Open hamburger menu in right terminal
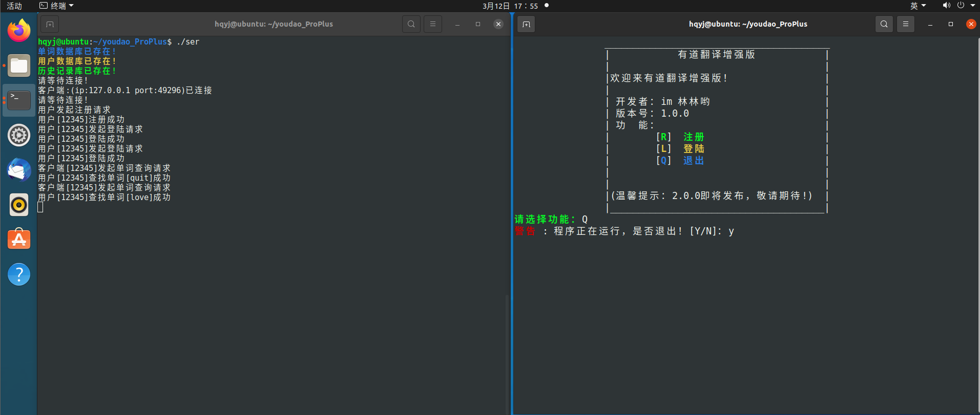The width and height of the screenshot is (980, 415). 906,24
